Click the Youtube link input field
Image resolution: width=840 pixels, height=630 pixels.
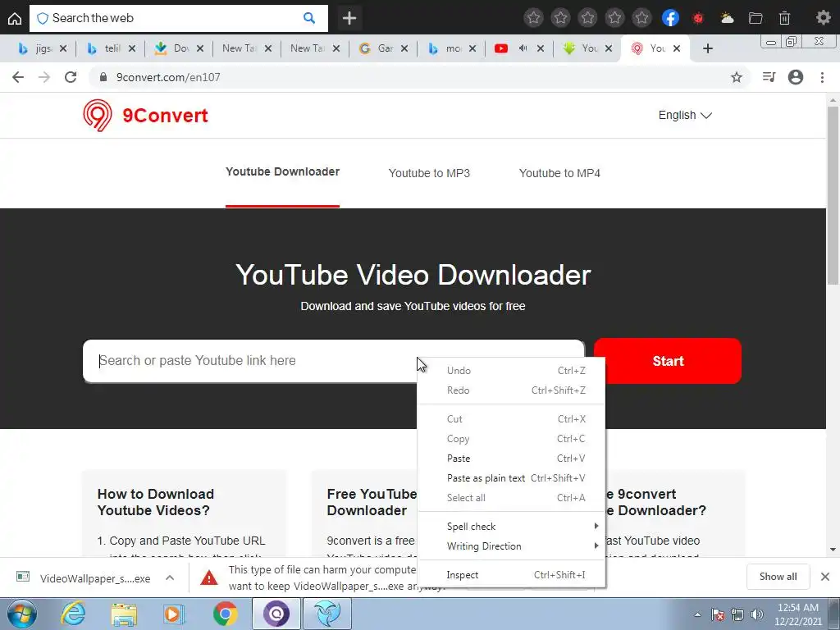333,361
